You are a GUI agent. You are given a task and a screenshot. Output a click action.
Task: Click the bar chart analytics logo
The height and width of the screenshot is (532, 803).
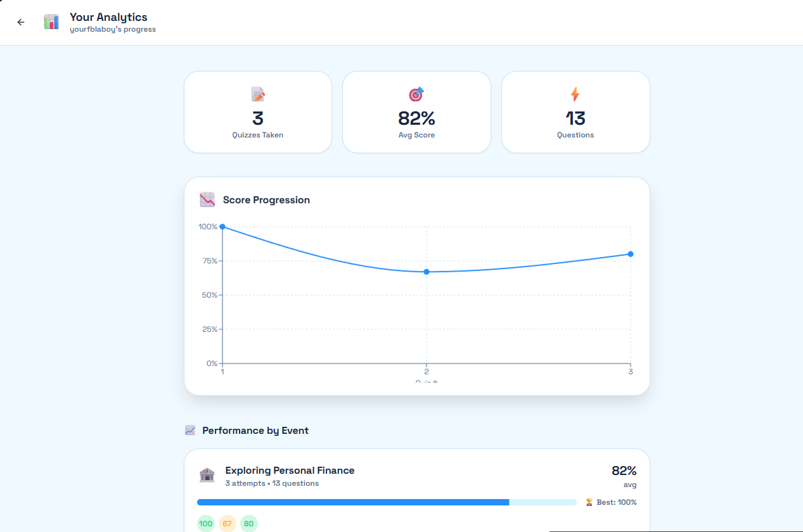click(51, 22)
